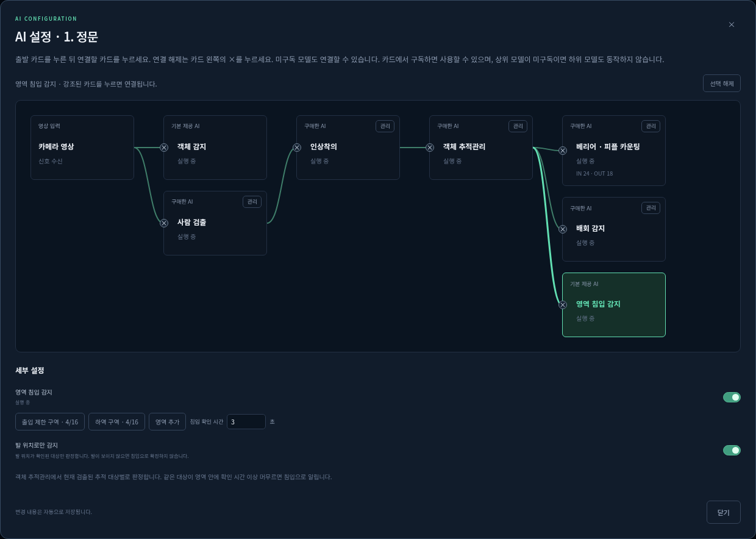Remove the link into the 인상착의 card
This screenshot has height=539, width=756.
tap(297, 148)
